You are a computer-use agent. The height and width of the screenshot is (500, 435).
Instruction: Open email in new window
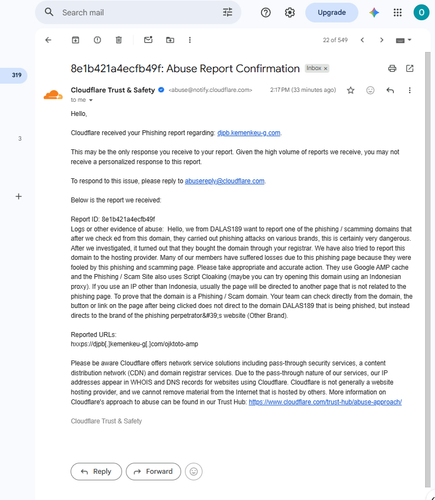pos(410,68)
